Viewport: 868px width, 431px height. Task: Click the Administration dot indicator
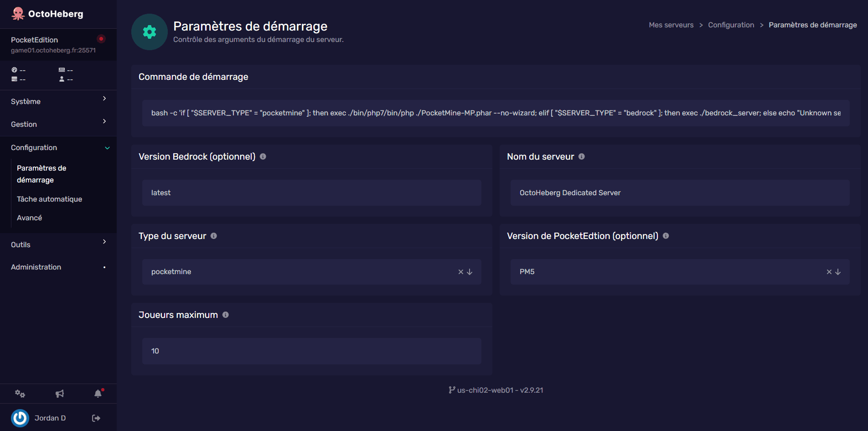pyautogui.click(x=104, y=267)
